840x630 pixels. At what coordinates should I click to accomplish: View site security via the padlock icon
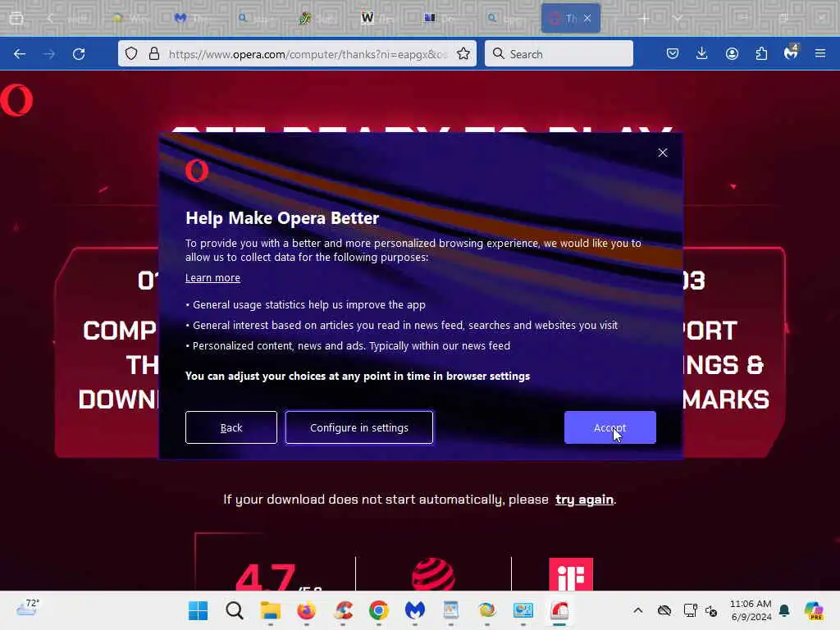(x=154, y=53)
